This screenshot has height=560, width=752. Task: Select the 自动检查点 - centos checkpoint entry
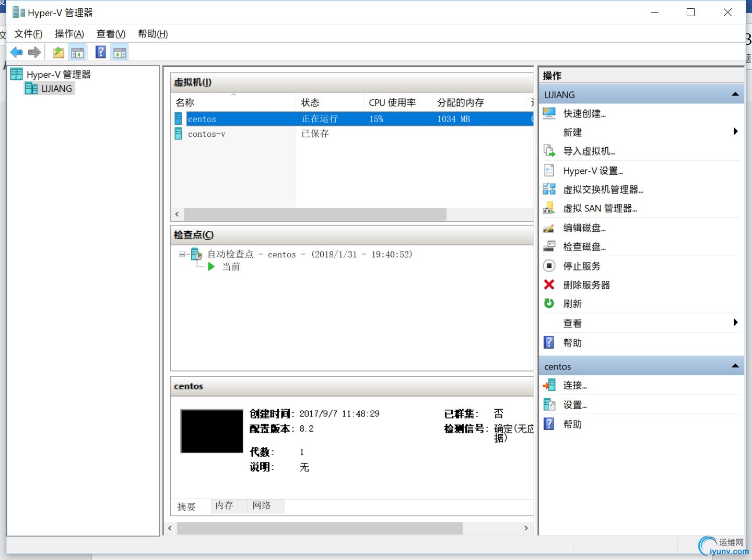point(310,254)
